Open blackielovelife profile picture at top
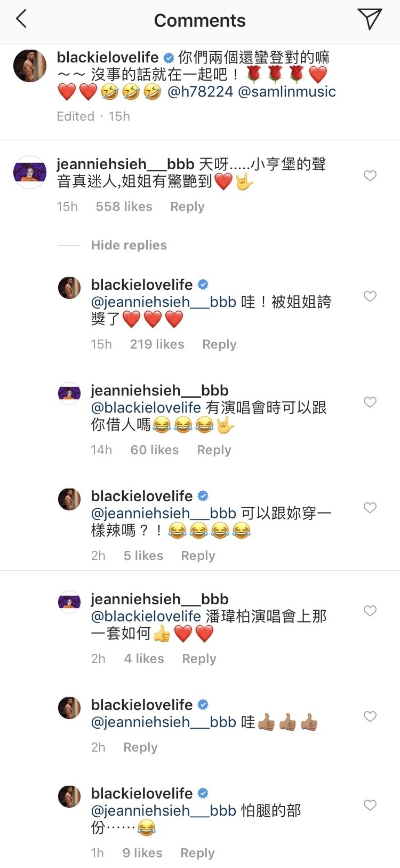 [30, 66]
